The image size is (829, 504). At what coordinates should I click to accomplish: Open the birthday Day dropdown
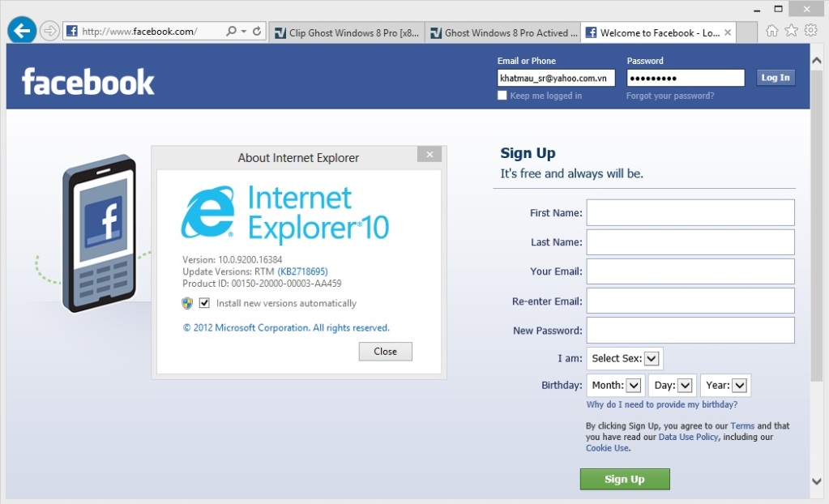coord(673,386)
